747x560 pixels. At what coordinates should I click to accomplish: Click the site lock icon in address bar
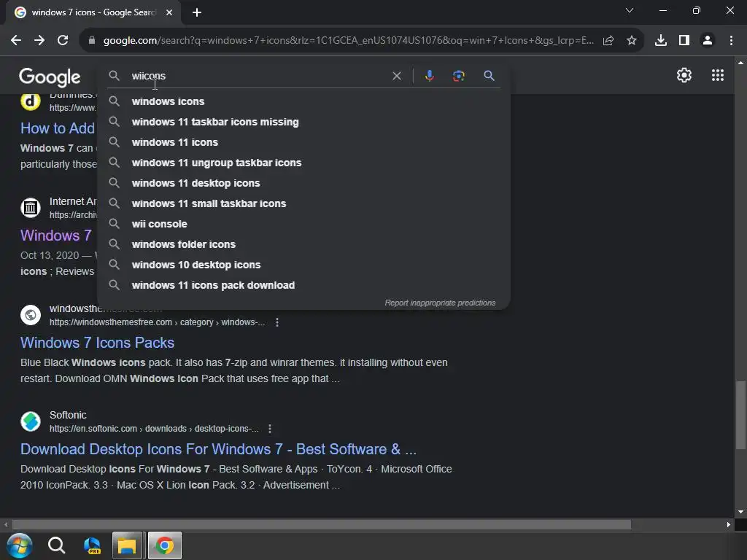tap(92, 41)
